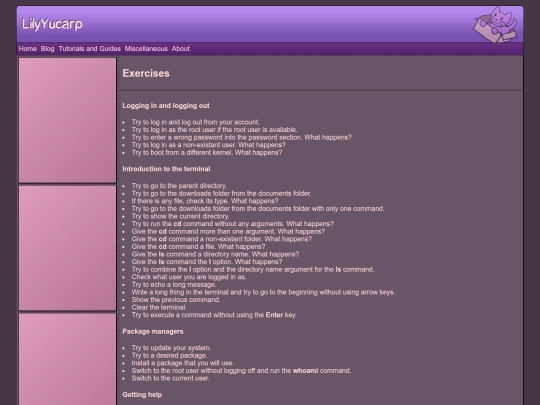Click 'Switch to the current user.'
The image size is (540, 405).
tap(170, 378)
